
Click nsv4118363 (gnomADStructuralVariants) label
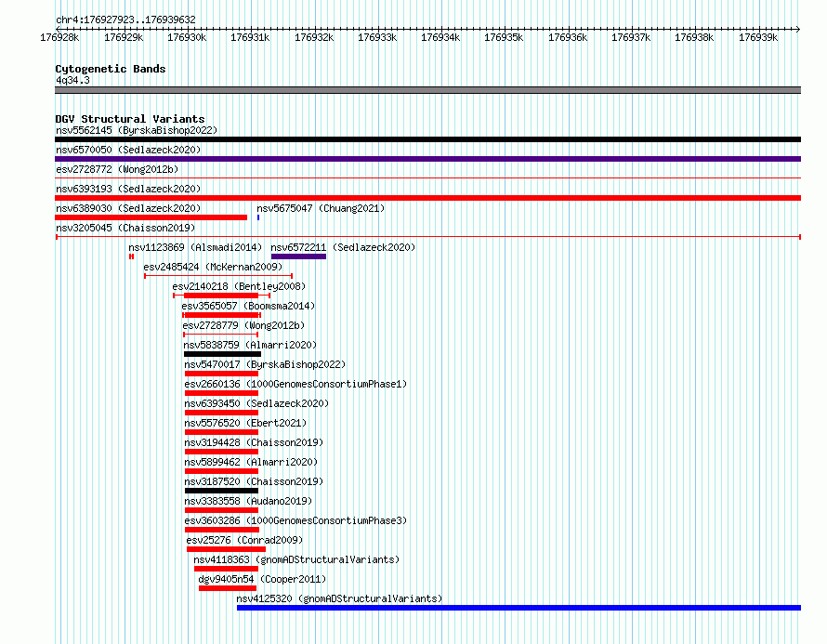click(296, 559)
